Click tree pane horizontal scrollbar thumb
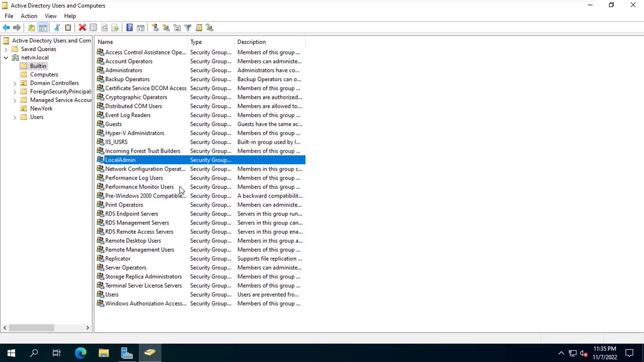 pyautogui.click(x=31, y=328)
